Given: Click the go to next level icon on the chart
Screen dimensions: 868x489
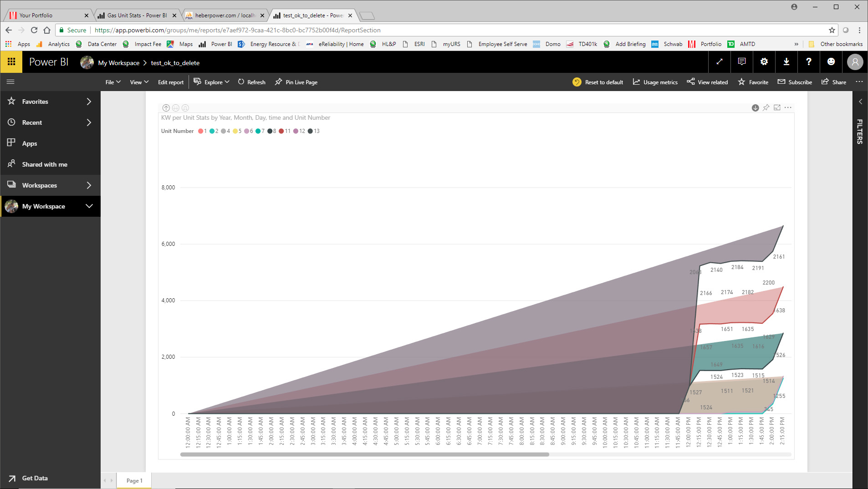Looking at the screenshot, I should point(176,108).
